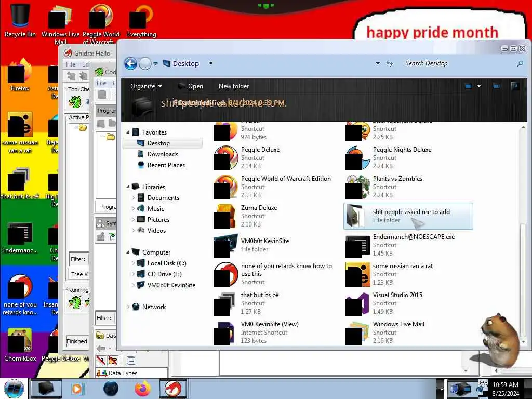Expand the Music library
532x399 pixels.
(133, 209)
